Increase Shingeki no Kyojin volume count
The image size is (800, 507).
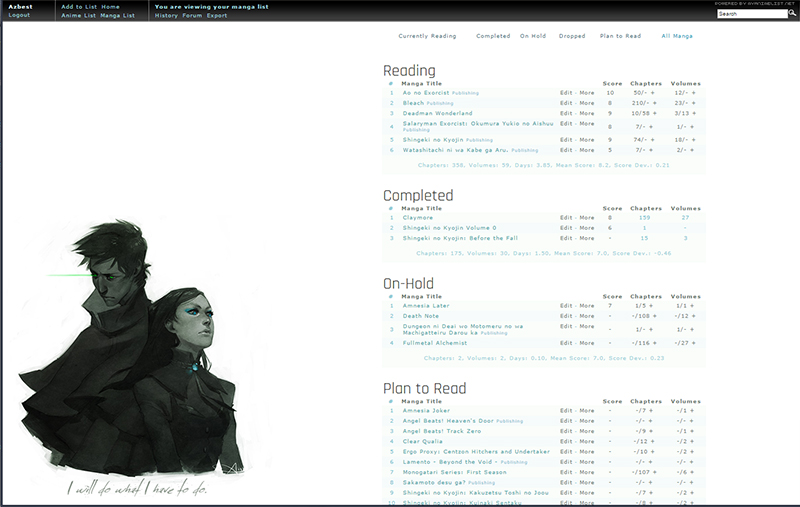693,140
